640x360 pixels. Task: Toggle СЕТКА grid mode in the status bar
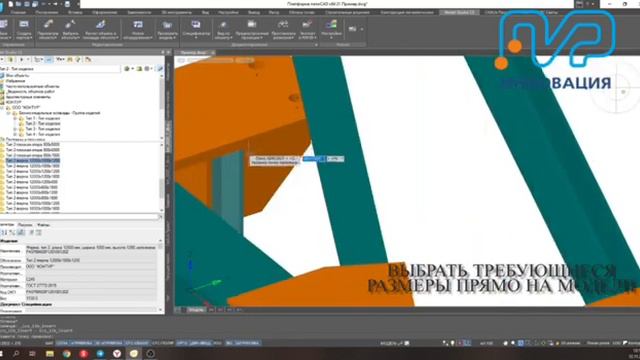(62, 343)
